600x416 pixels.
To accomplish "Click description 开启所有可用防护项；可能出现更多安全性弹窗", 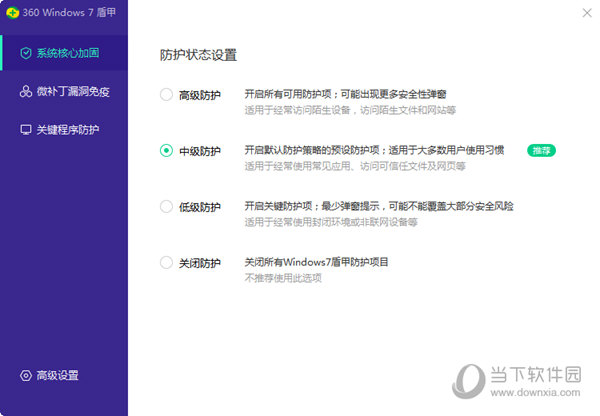I will point(346,94).
